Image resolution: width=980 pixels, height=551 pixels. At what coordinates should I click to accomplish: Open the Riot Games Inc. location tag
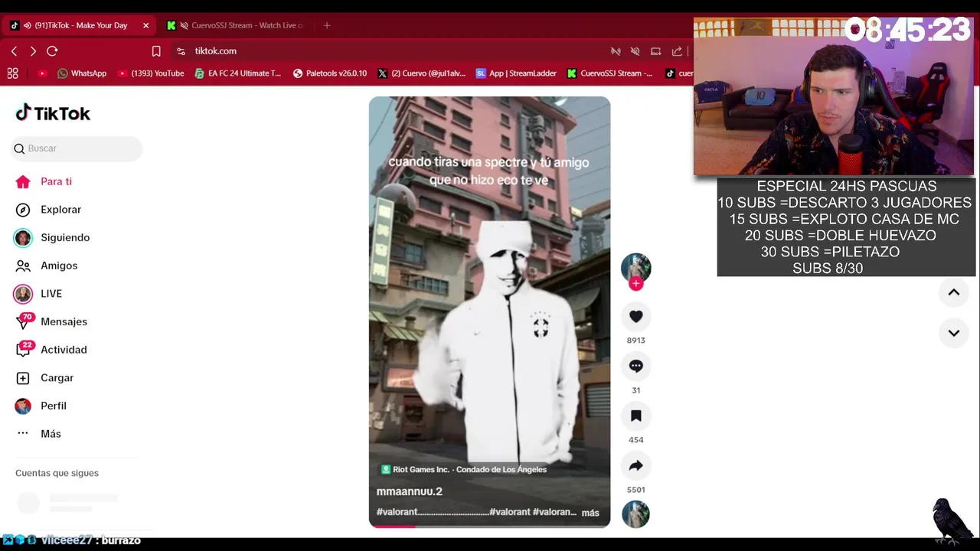(464, 470)
